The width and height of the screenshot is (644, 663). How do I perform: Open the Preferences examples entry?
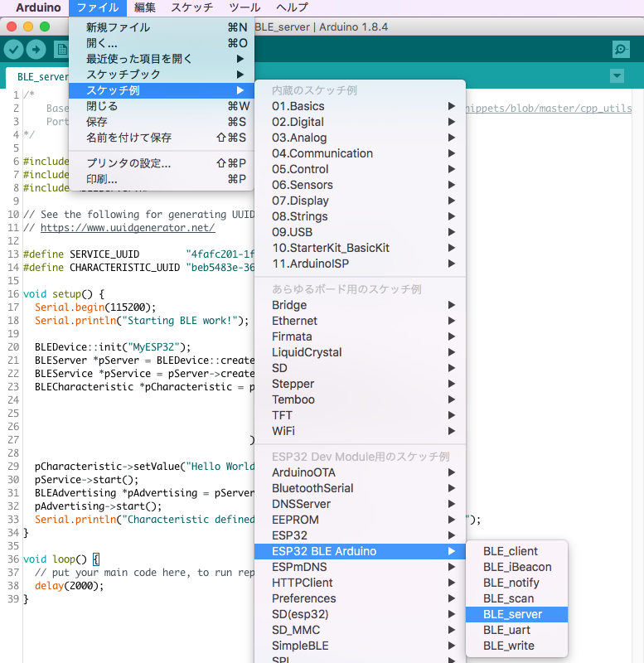(x=361, y=598)
